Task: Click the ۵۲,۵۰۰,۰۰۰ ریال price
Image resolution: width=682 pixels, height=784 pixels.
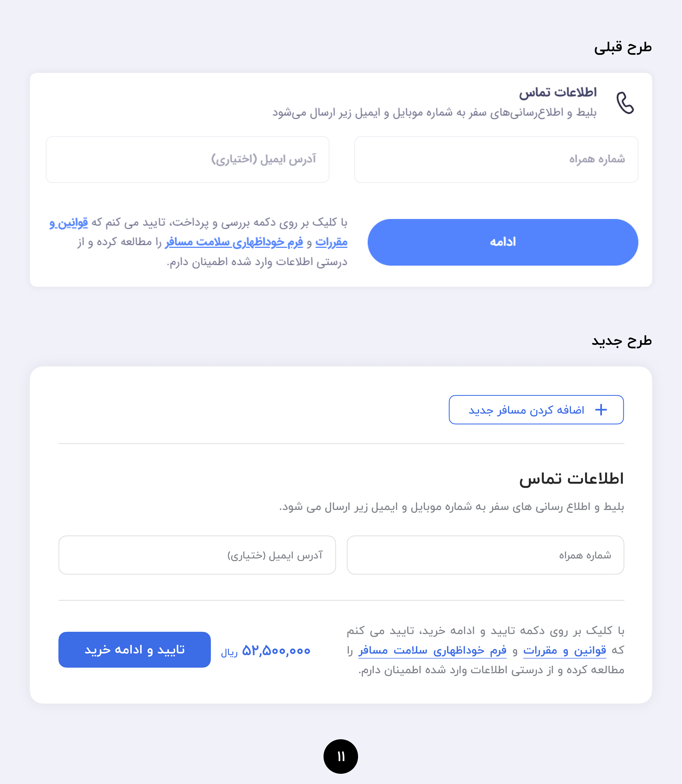Action: (x=266, y=651)
